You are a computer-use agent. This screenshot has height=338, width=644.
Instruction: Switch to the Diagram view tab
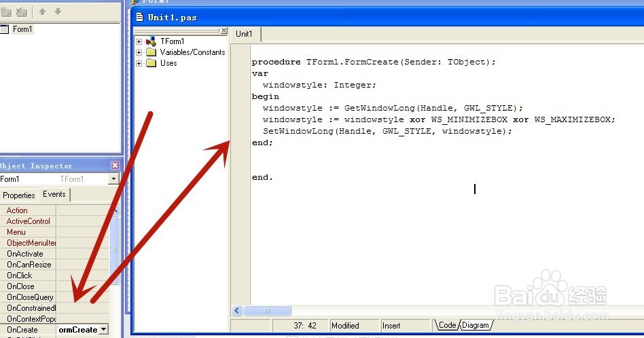point(476,325)
